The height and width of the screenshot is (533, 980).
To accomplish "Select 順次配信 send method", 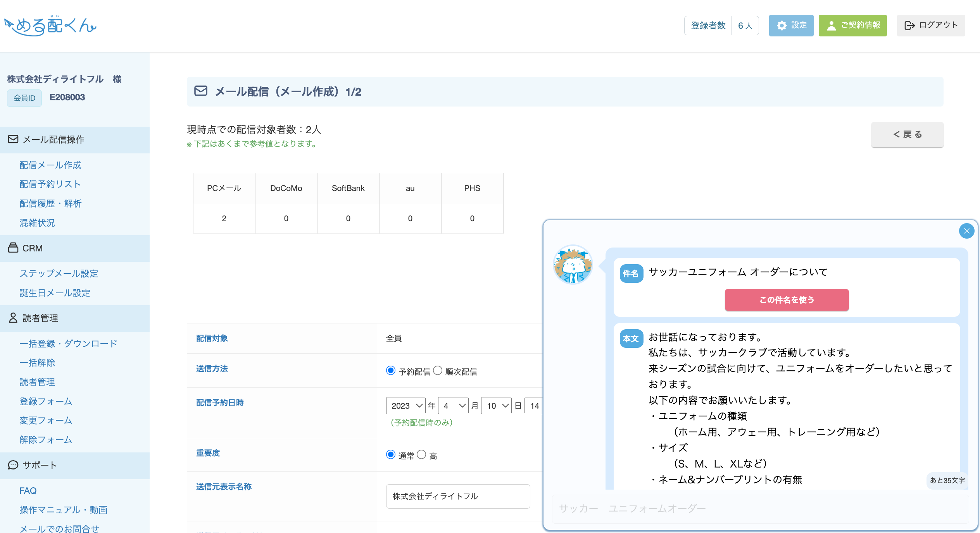I will [437, 371].
